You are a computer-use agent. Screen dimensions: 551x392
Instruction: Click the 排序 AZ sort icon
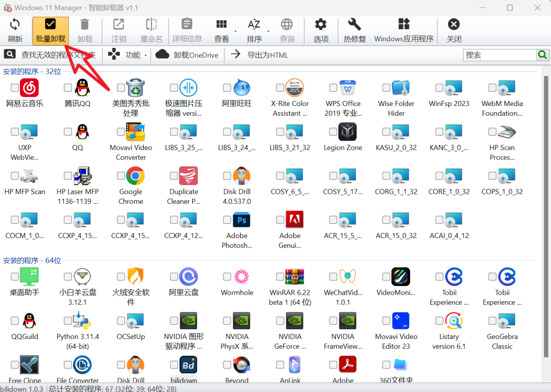tap(254, 24)
